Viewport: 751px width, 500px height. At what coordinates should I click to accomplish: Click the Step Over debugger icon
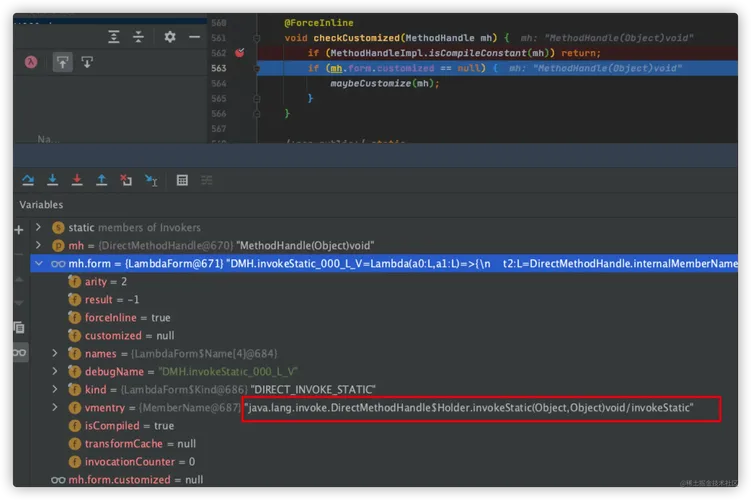click(28, 180)
